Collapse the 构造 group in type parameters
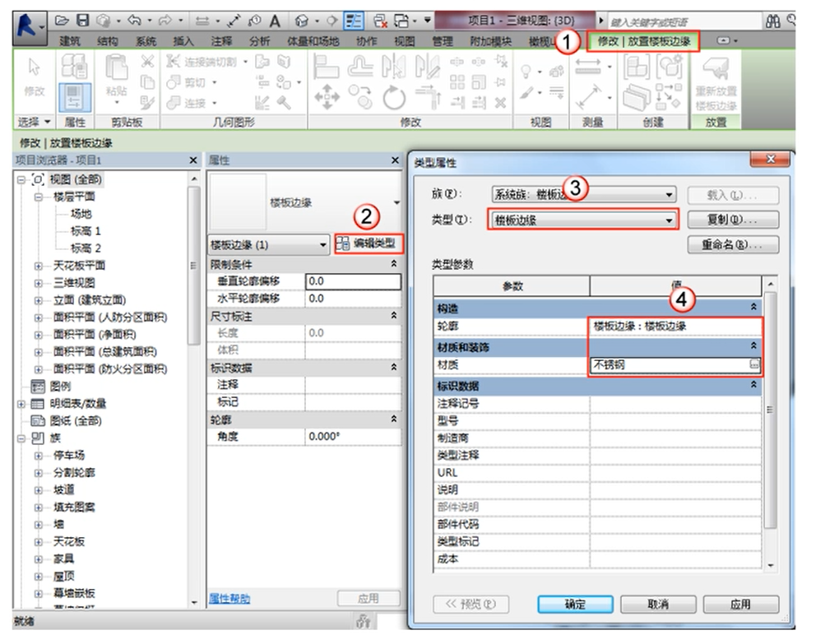This screenshot has width=816, height=644. (x=753, y=307)
